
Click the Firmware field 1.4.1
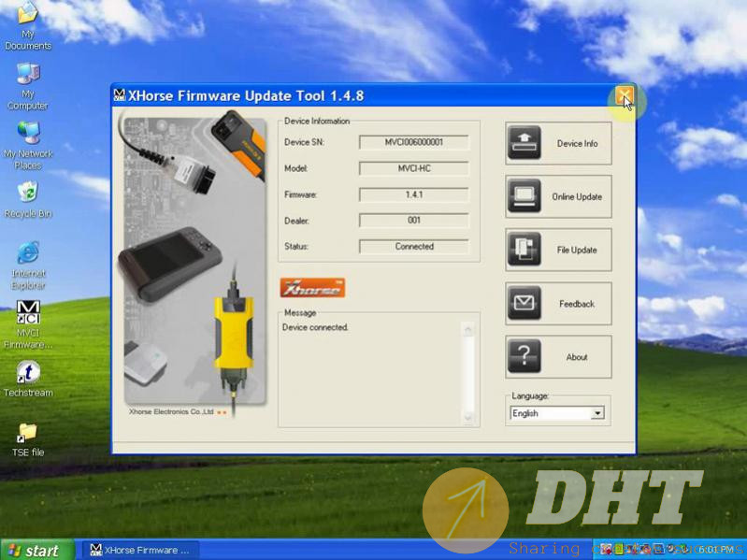pos(413,194)
